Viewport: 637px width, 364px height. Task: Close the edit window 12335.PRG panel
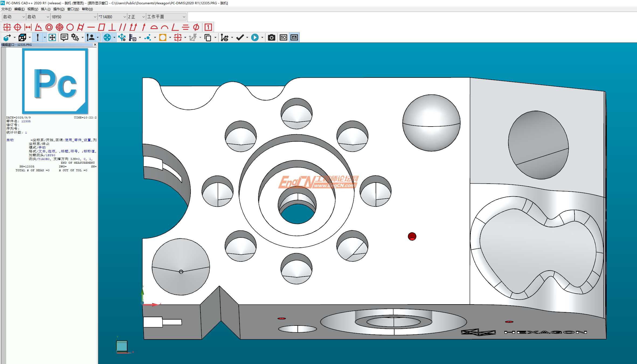[x=95, y=45]
